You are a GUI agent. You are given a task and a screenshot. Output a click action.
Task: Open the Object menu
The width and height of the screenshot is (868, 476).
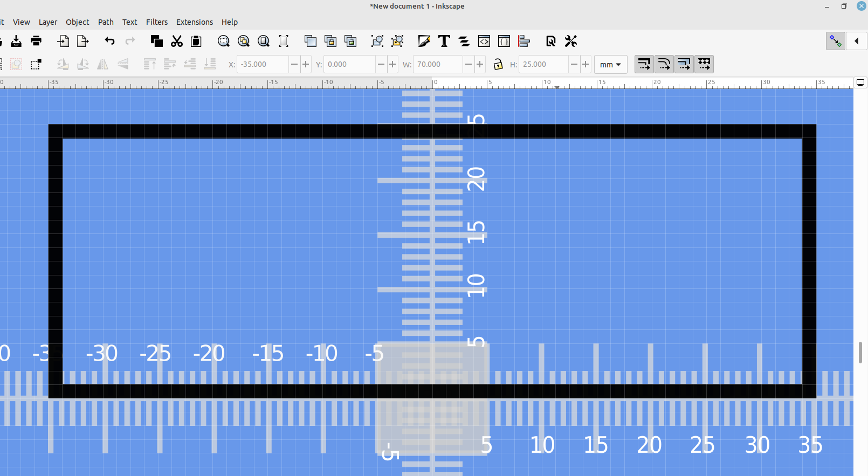[x=78, y=22]
